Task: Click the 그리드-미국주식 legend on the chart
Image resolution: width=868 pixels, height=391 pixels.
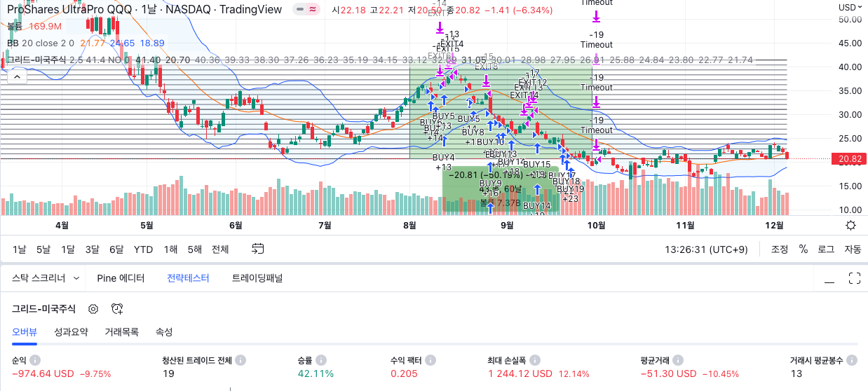Action: pos(36,60)
